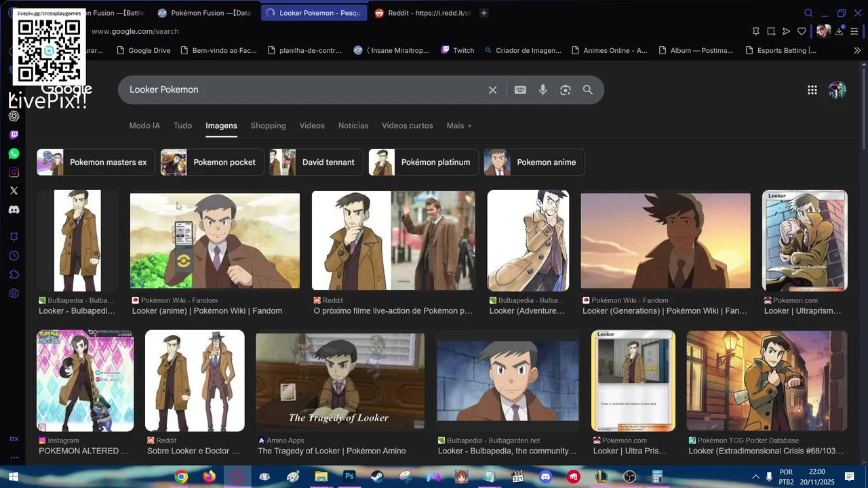Open the Google apps grid
868x488 pixels.
812,90
